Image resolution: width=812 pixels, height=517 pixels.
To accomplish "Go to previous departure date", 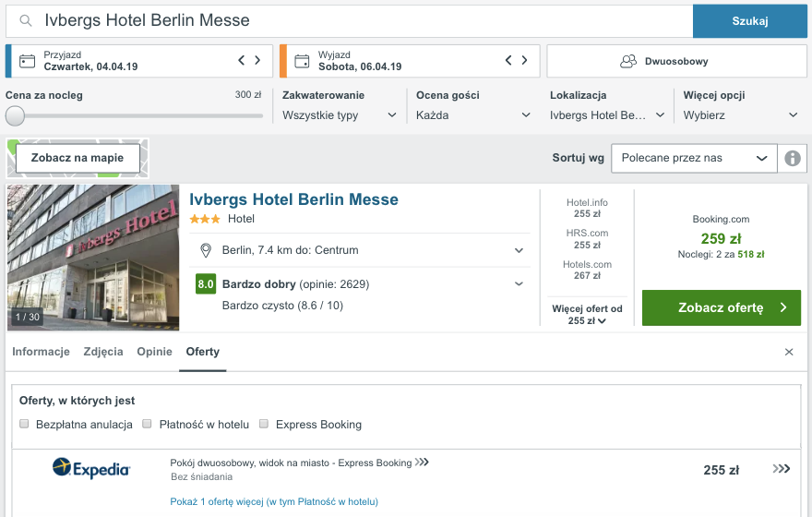I will click(508, 60).
